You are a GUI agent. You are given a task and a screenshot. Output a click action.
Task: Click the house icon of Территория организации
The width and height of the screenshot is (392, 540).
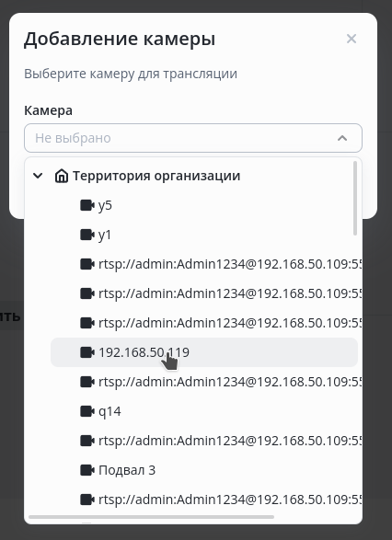[x=62, y=176]
